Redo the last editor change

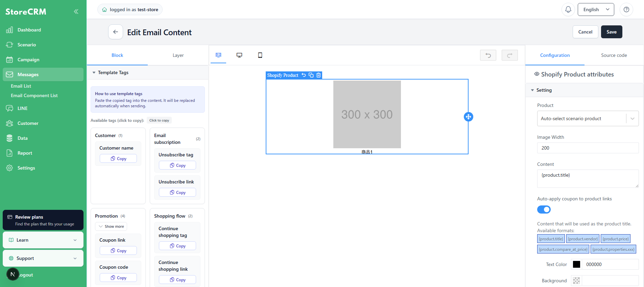tap(510, 55)
